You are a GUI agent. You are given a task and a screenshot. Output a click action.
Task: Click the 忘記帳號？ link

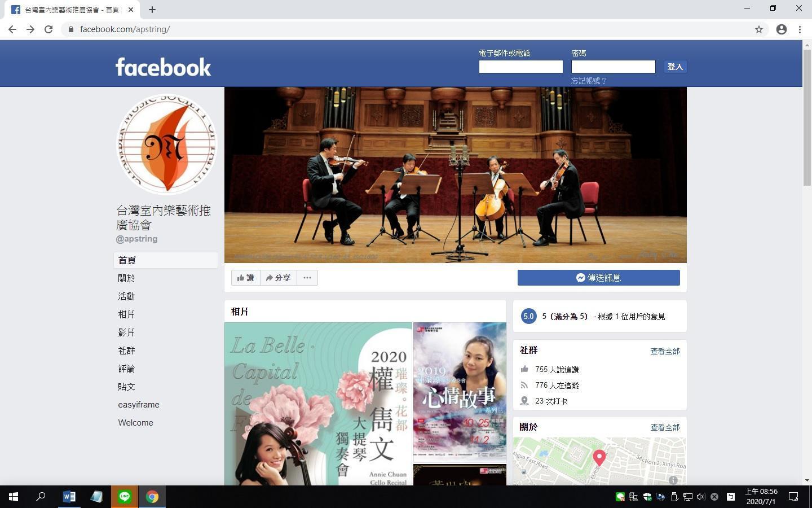pyautogui.click(x=589, y=81)
